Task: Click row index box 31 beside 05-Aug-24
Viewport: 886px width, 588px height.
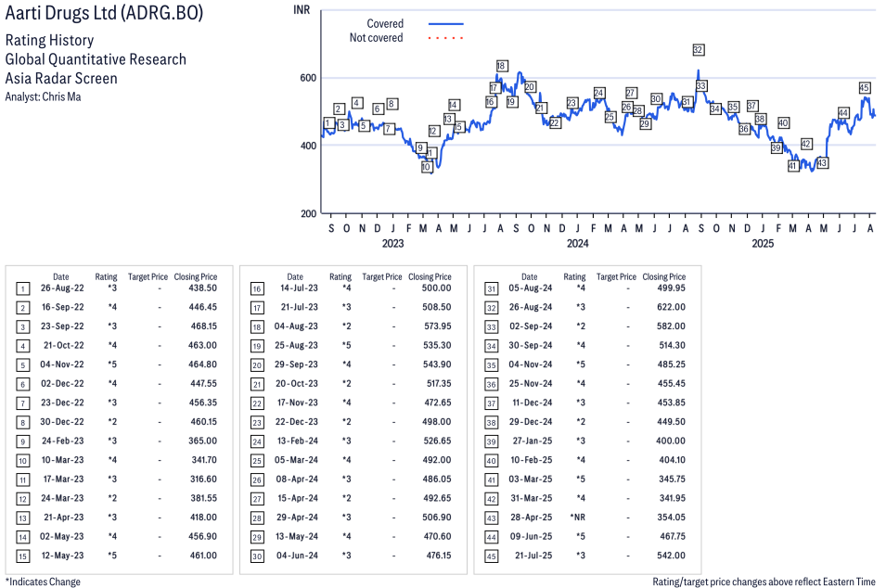Action: [492, 289]
